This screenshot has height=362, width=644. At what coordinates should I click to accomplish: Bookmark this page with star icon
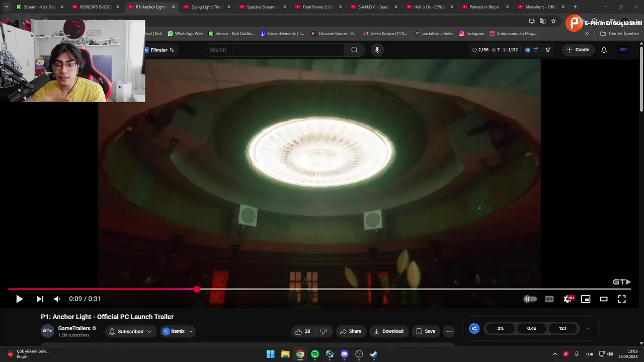click(553, 21)
